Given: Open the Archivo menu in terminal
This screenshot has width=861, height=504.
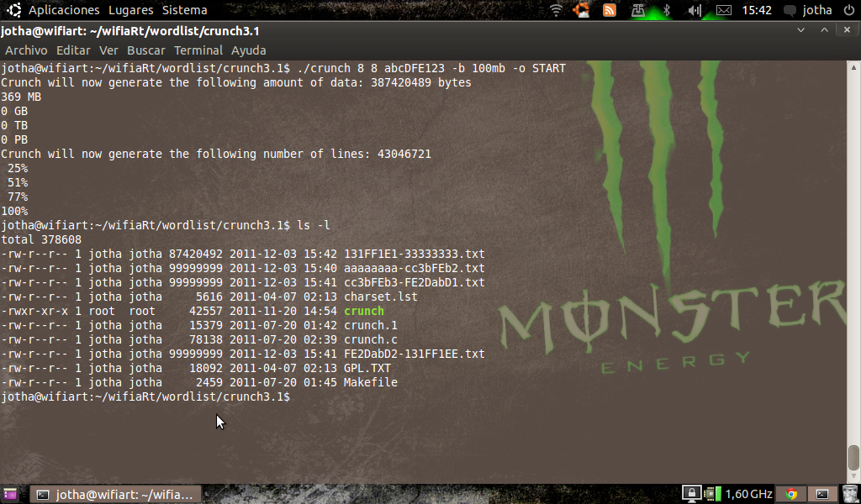Looking at the screenshot, I should (x=26, y=50).
